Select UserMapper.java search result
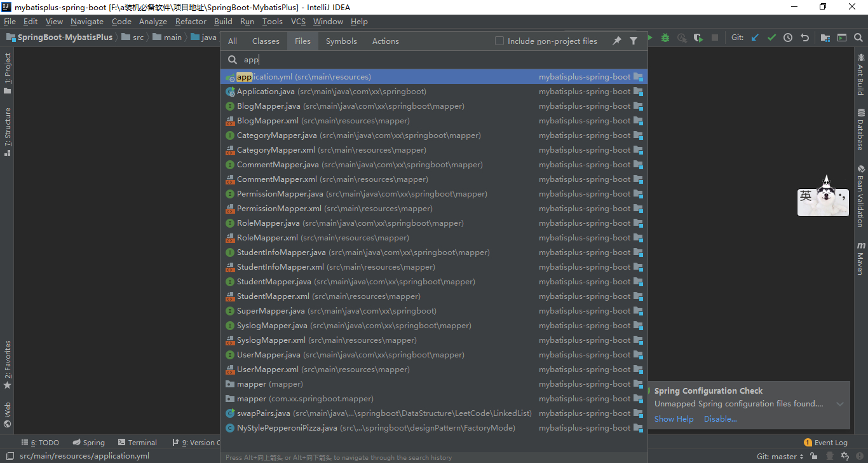The image size is (868, 463). tap(434, 355)
